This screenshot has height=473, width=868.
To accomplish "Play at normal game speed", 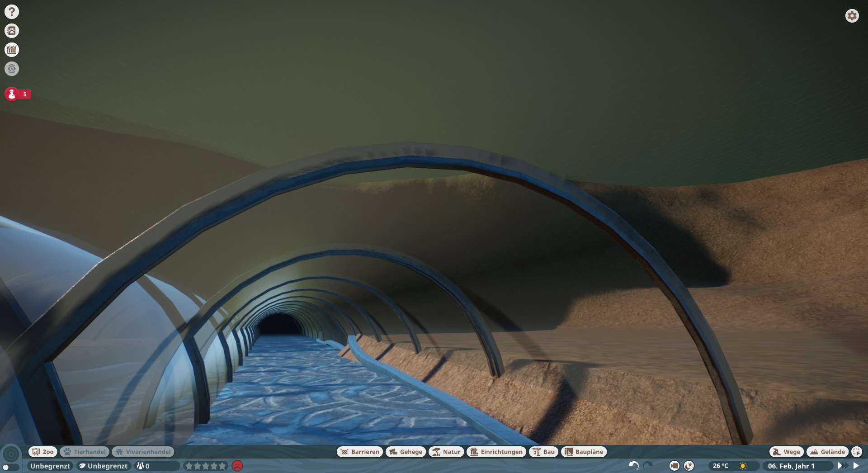I will (x=856, y=466).
